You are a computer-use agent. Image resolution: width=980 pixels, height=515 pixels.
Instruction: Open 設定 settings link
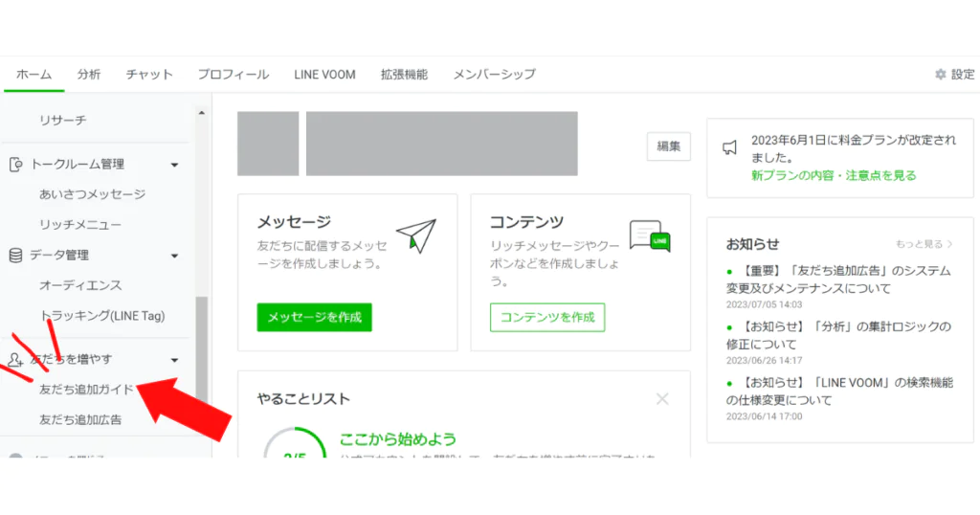click(x=963, y=75)
